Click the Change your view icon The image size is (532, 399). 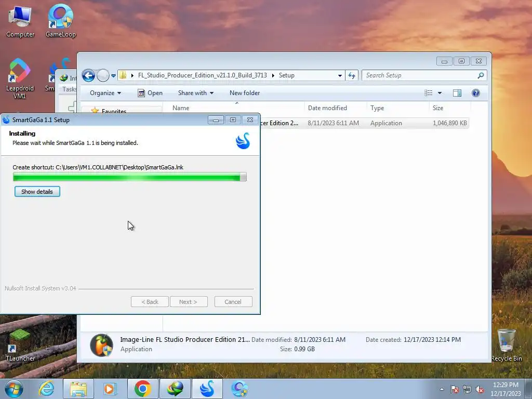429,93
